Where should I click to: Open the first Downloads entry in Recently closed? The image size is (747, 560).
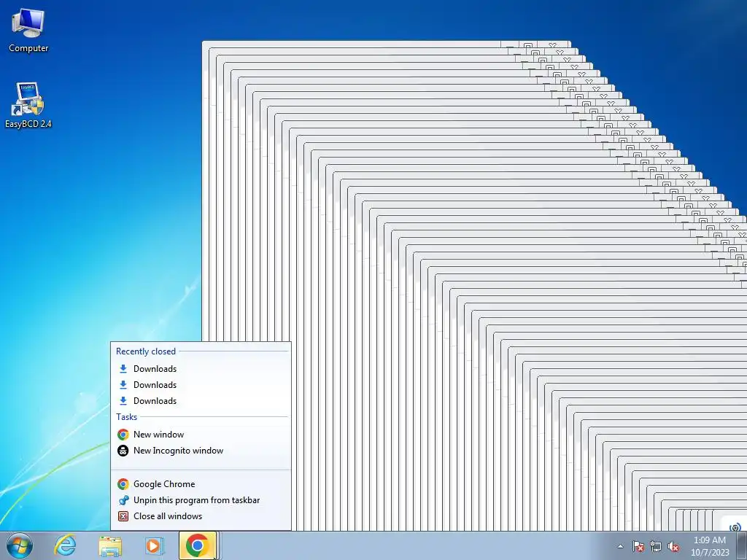click(201, 368)
